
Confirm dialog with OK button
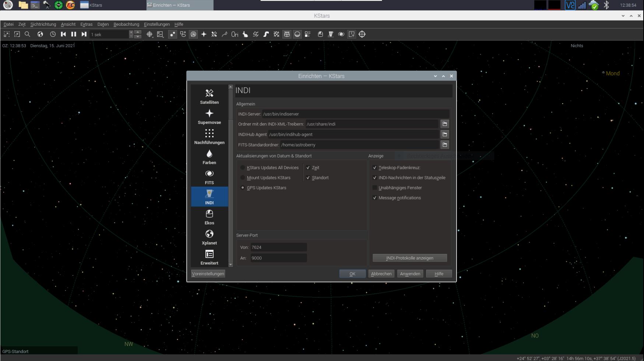coord(352,274)
